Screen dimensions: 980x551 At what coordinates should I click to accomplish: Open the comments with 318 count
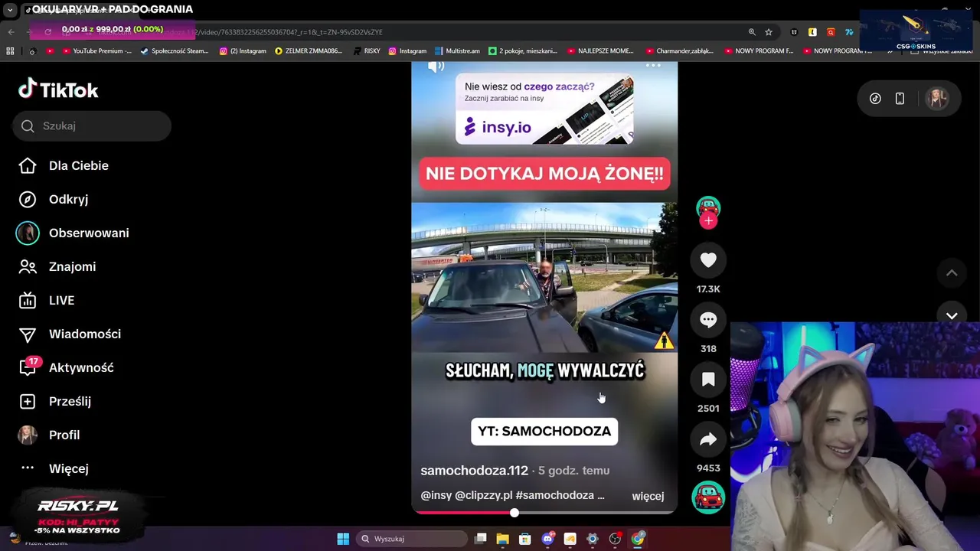(708, 320)
